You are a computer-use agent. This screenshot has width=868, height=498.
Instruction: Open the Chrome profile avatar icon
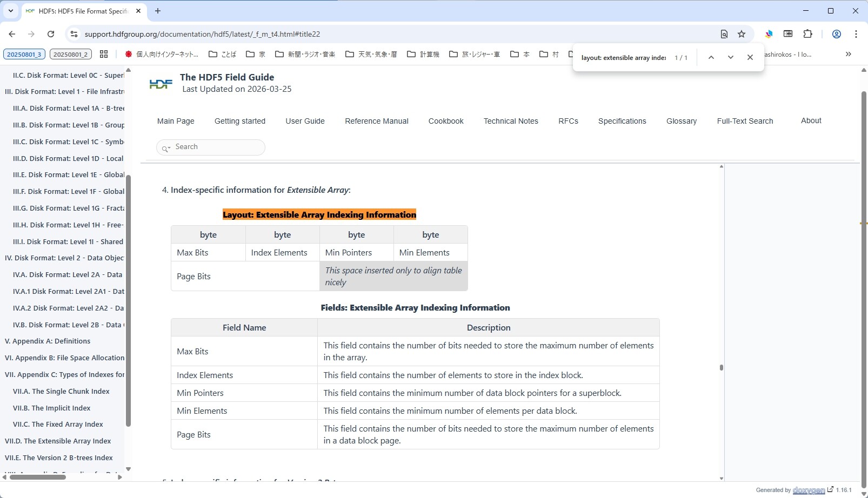point(836,34)
